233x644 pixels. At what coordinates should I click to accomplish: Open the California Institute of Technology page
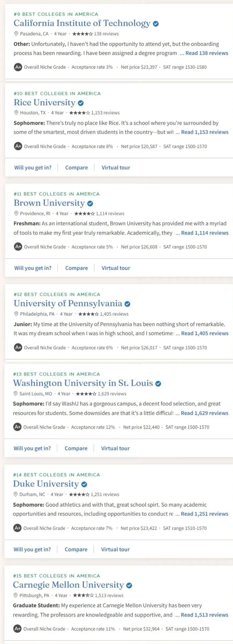coord(82,23)
